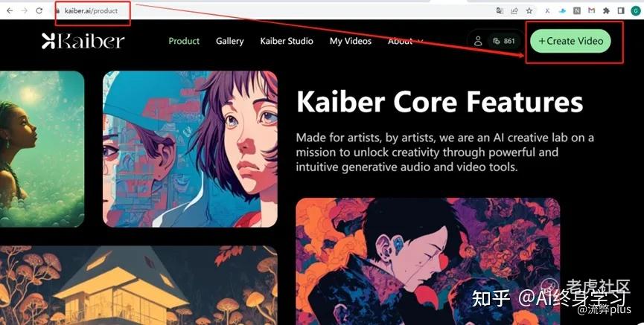Bookmark this page with the star icon
Viewport: 644px width, 325px height.
[529, 11]
